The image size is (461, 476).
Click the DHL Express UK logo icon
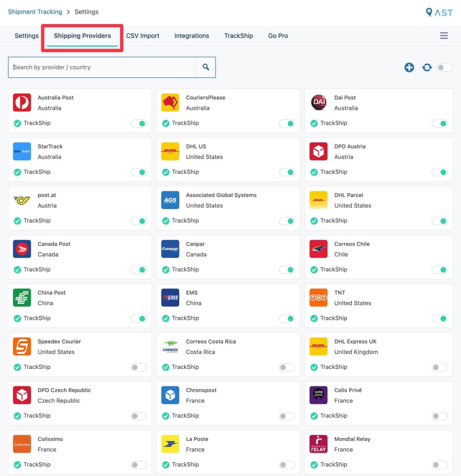coord(318,346)
